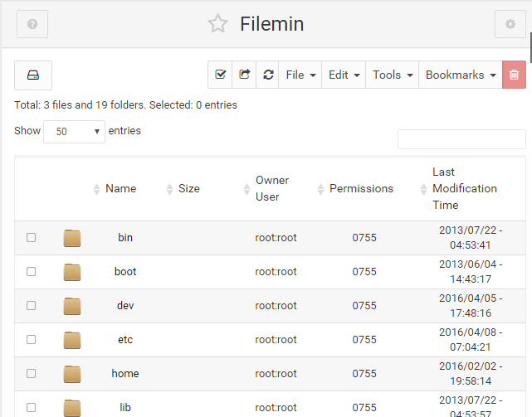The width and height of the screenshot is (532, 417).
Task: Check the checkbox for bin folder
Action: (32, 238)
